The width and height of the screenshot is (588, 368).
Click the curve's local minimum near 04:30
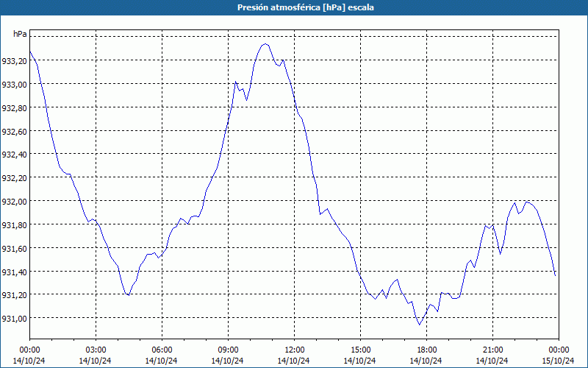click(129, 295)
